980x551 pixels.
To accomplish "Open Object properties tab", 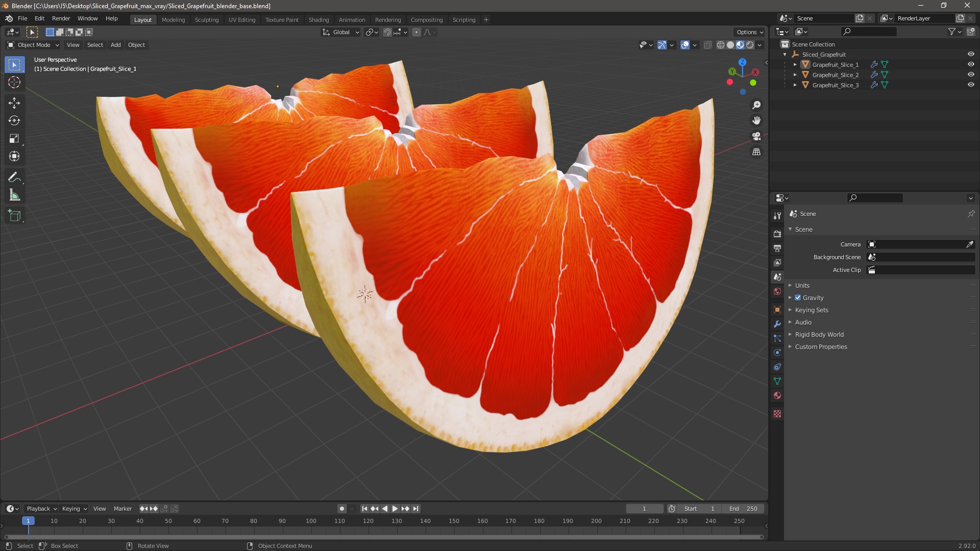I will click(777, 310).
